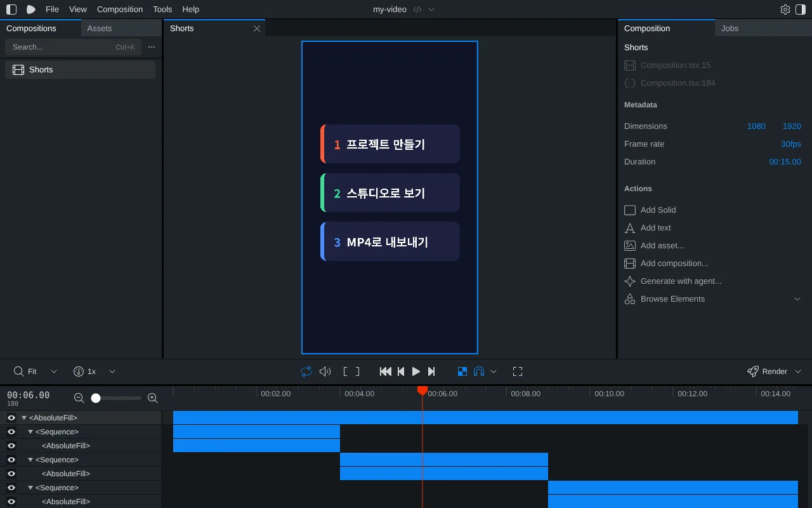Open settings gear icon
The height and width of the screenshot is (508, 812).
coord(785,10)
